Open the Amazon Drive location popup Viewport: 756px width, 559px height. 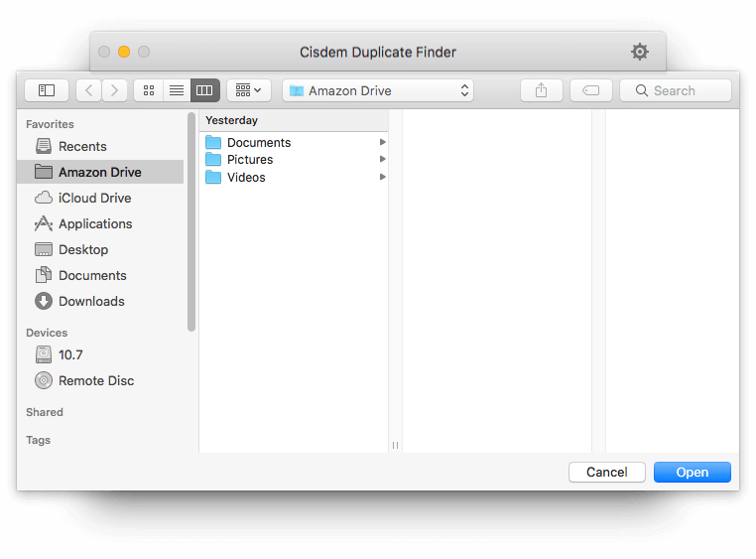pyautogui.click(x=378, y=90)
